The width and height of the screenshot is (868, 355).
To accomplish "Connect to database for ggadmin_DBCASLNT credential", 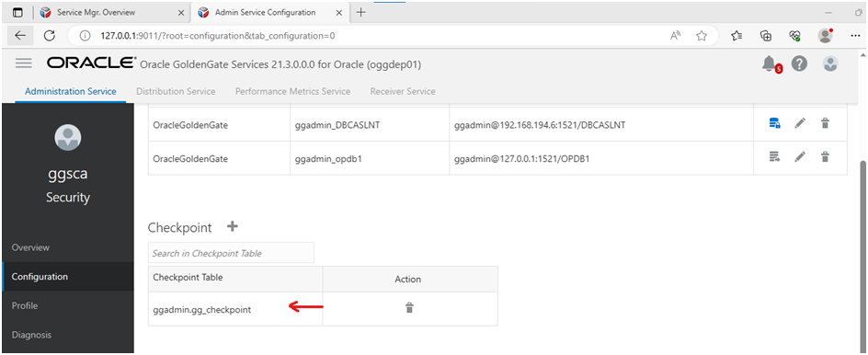I will pos(774,123).
